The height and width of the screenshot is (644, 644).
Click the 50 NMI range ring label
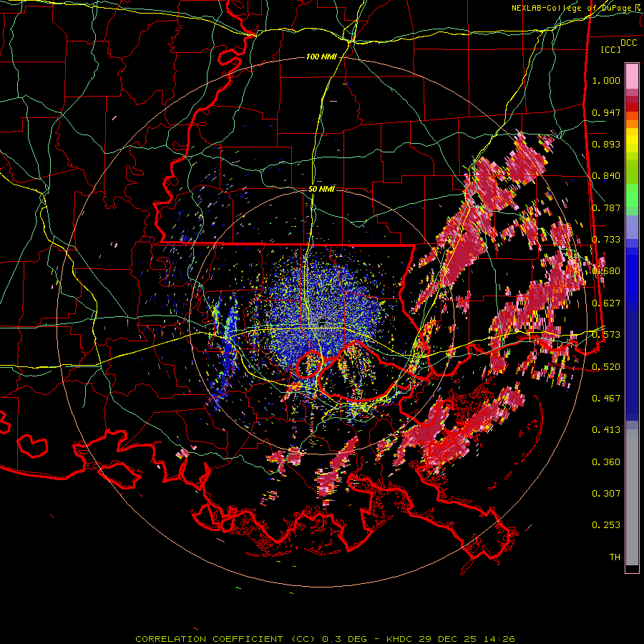[x=321, y=189]
